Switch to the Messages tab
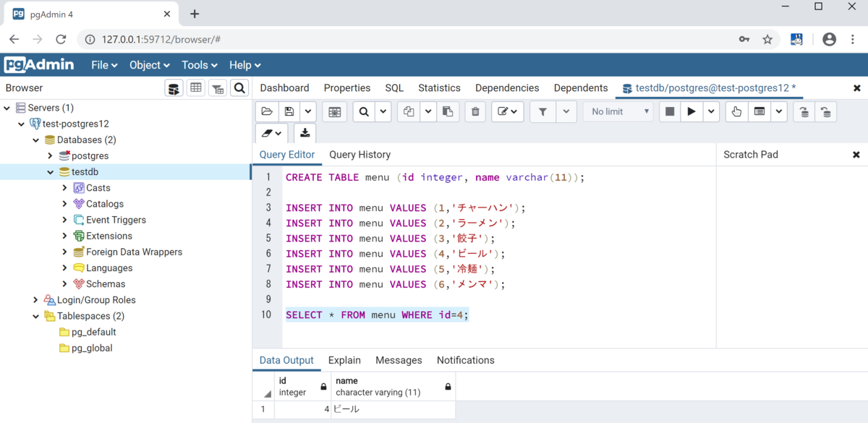868x423 pixels. click(x=399, y=360)
